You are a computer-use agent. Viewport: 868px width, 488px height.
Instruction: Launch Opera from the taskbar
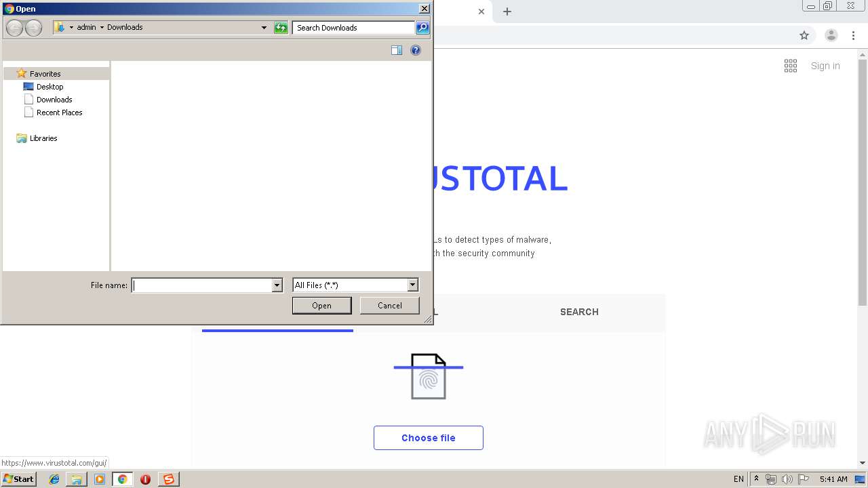[x=145, y=479]
